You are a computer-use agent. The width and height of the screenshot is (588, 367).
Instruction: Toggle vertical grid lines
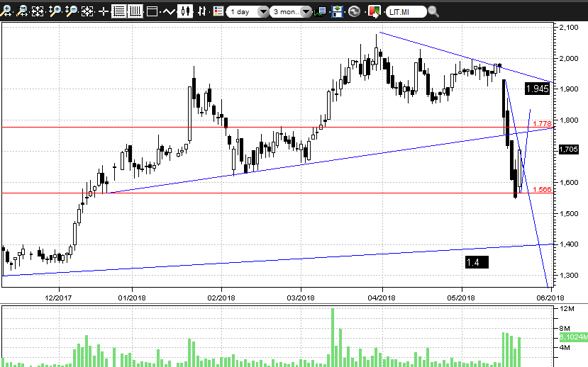(x=135, y=11)
